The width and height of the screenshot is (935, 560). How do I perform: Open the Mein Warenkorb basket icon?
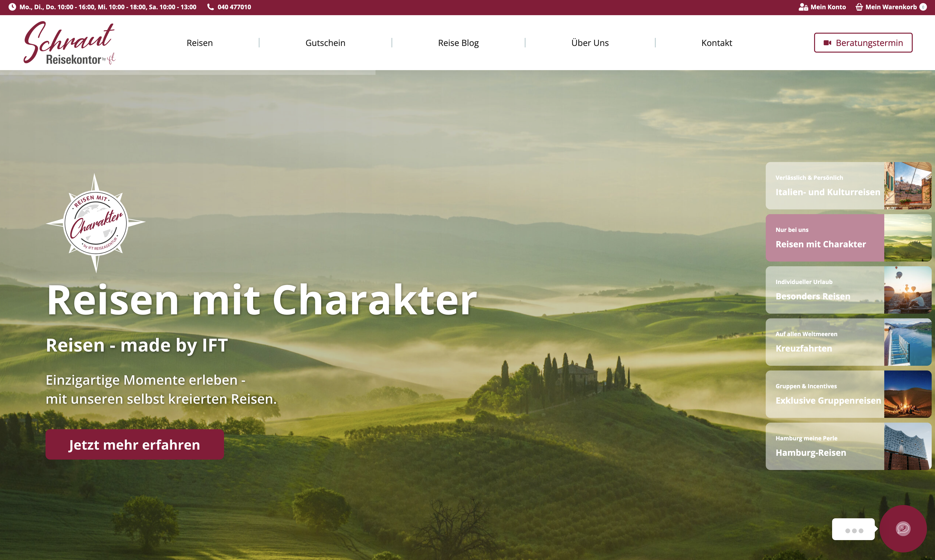coord(859,7)
